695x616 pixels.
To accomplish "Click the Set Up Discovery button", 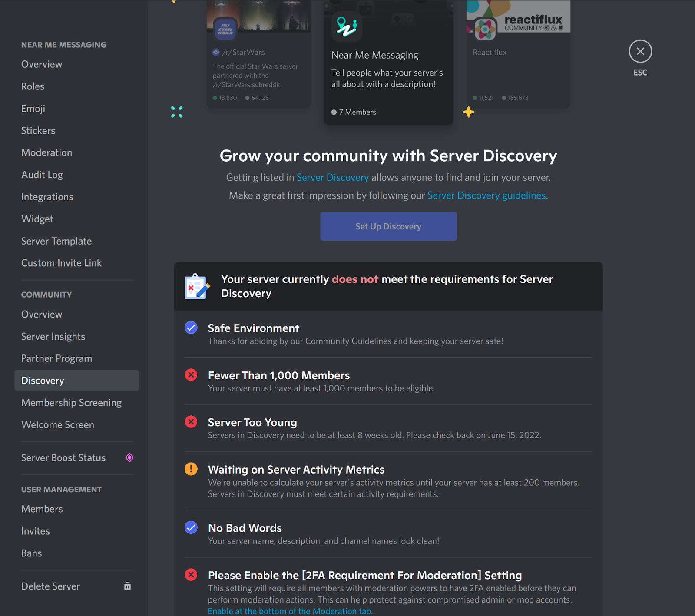I will click(388, 226).
